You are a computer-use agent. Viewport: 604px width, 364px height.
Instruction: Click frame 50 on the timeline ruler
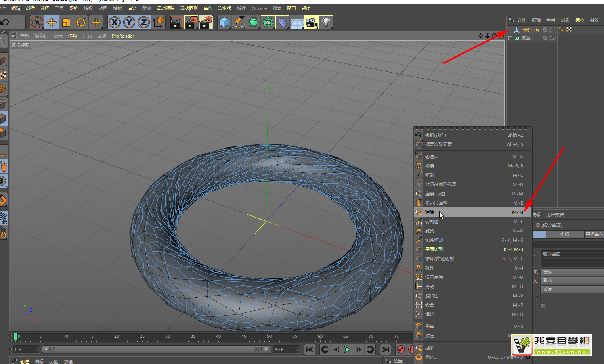point(269,336)
